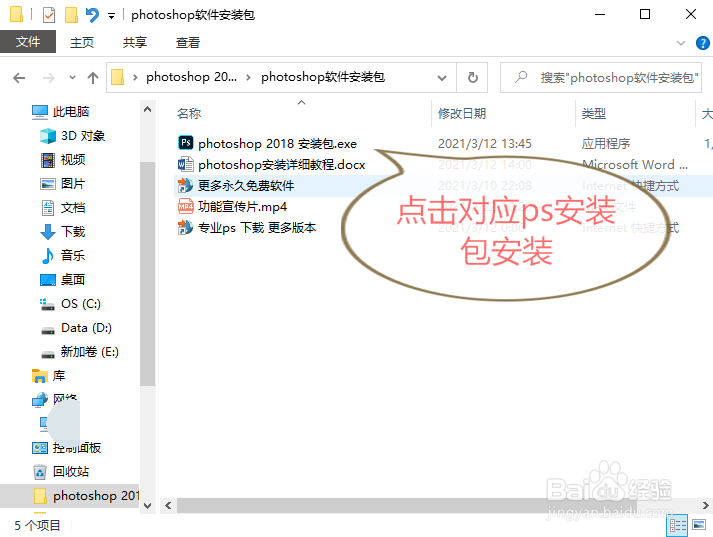Click the search box for photoshop软件安装包
Screen dimensions: 713x537
tap(601, 78)
